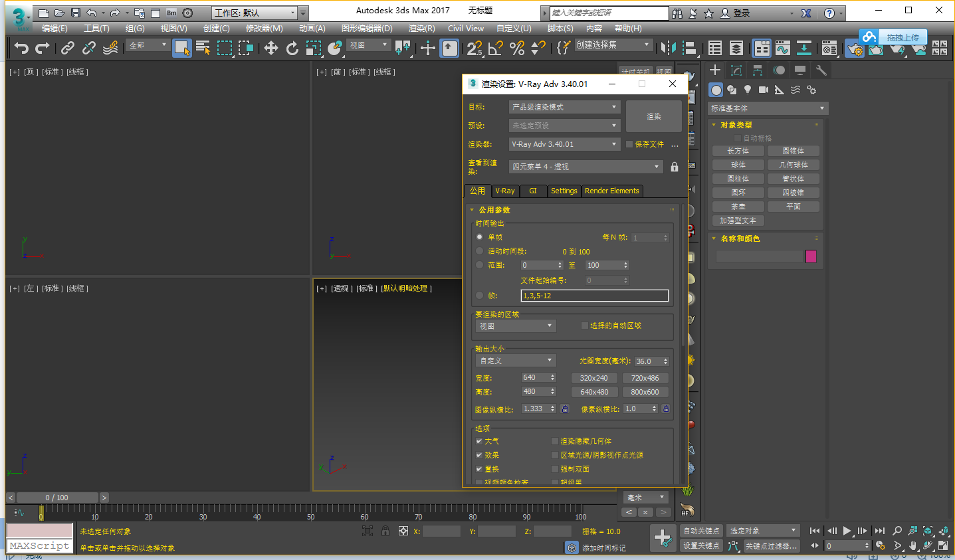Screen dimensions: 955x560
Task: Create a Teapot (茶壶) primitive
Action: (x=738, y=207)
